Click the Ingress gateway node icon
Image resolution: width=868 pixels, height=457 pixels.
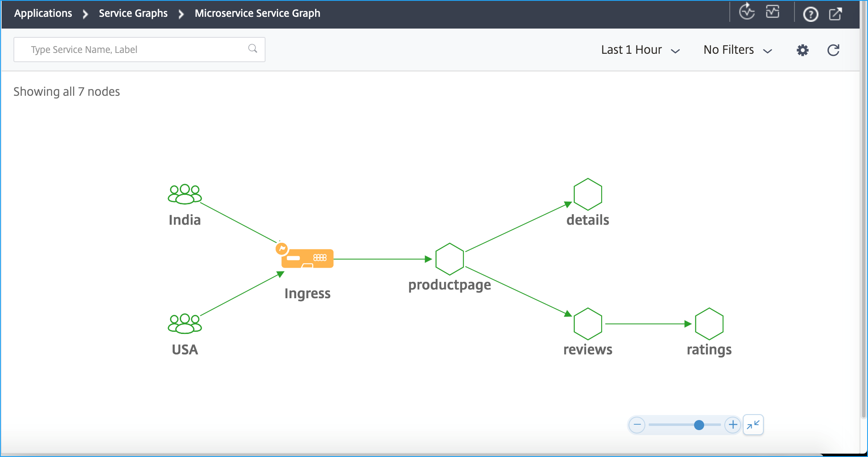click(x=308, y=258)
